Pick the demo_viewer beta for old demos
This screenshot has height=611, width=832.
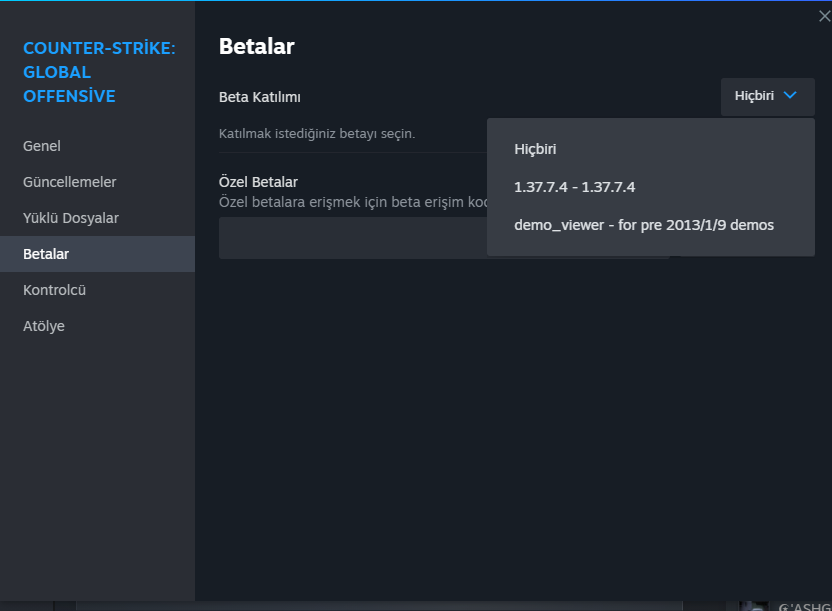(643, 225)
